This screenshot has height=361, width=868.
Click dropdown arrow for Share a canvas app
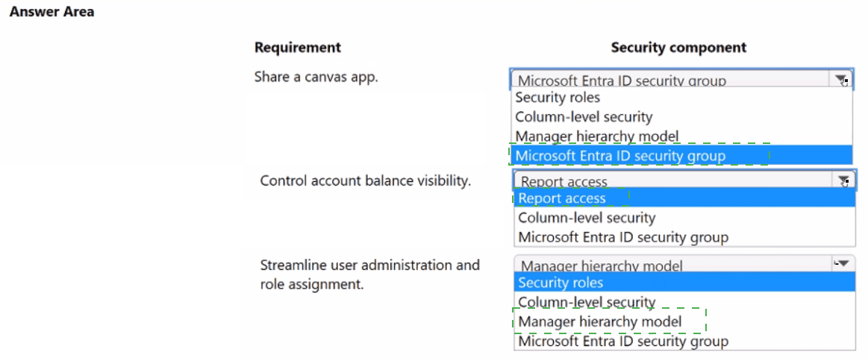(841, 80)
